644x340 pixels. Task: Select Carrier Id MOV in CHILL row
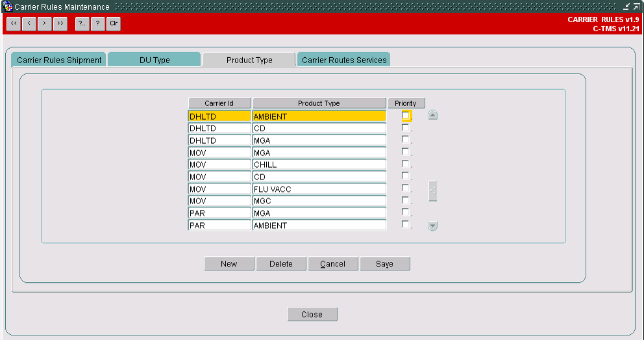219,165
